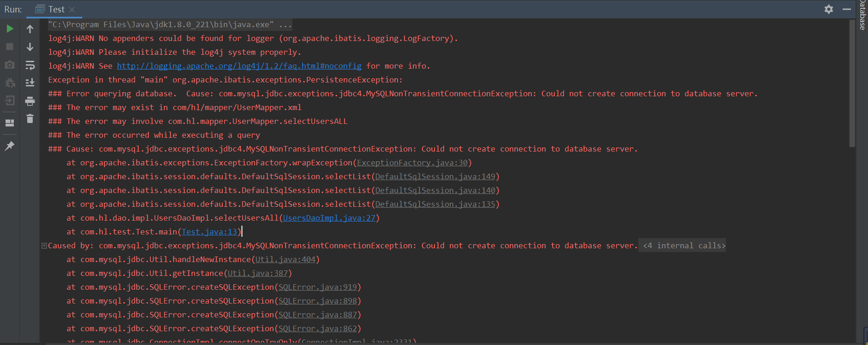Click the java.exe command line text
Image resolution: width=868 pixels, height=345 pixels.
(170, 24)
